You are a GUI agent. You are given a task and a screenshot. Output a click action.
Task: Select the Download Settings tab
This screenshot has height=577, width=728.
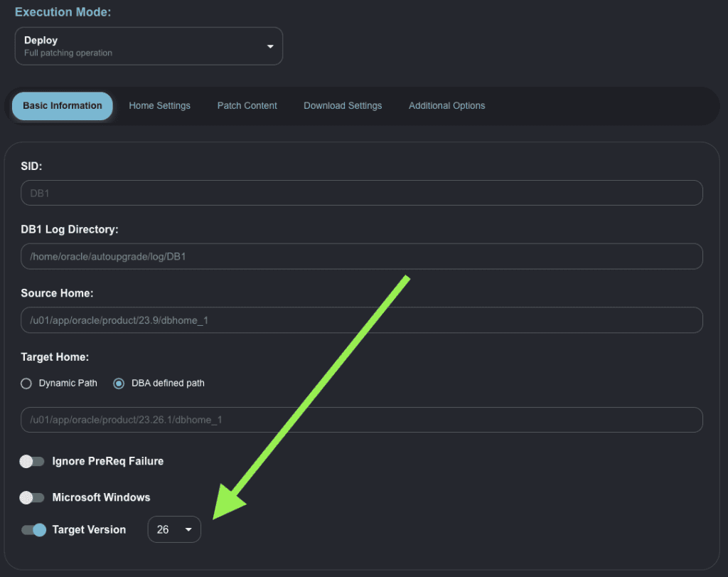(x=343, y=106)
